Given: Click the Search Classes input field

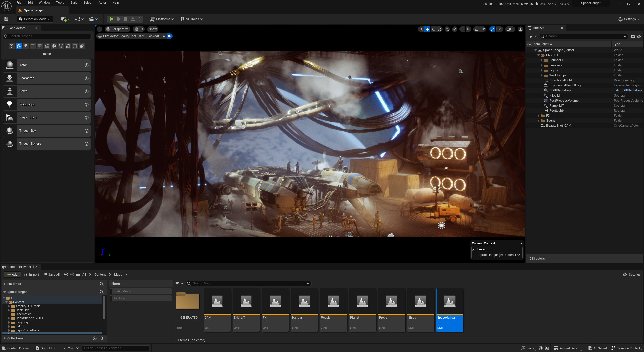Looking at the screenshot, I should click(47, 36).
